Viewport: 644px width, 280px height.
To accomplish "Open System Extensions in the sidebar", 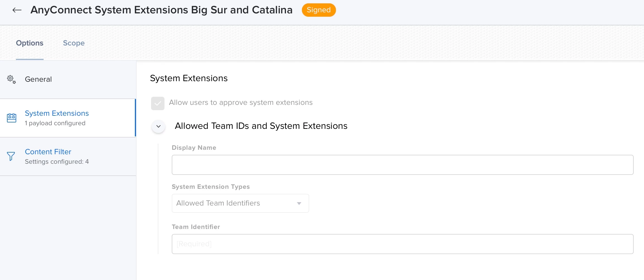I will point(68,118).
